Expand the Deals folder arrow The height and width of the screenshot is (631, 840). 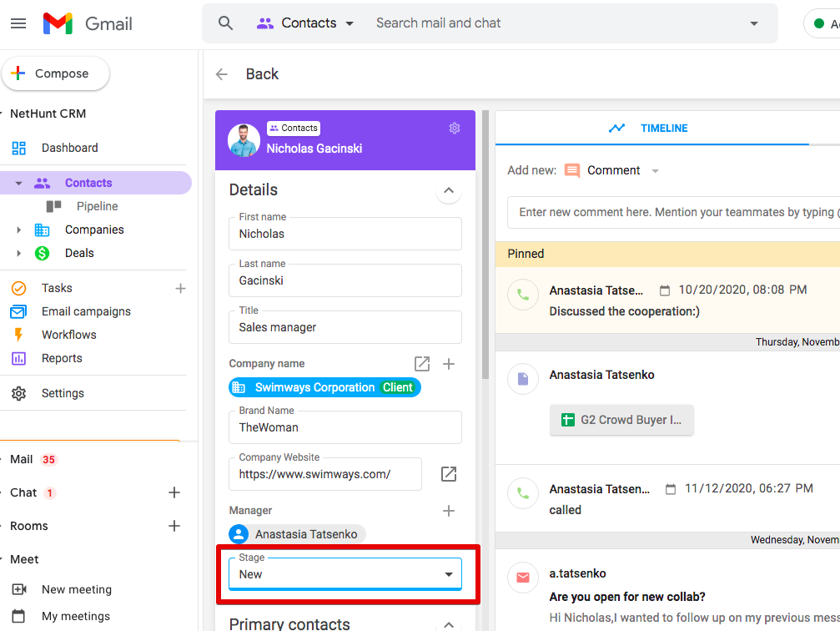coord(18,253)
